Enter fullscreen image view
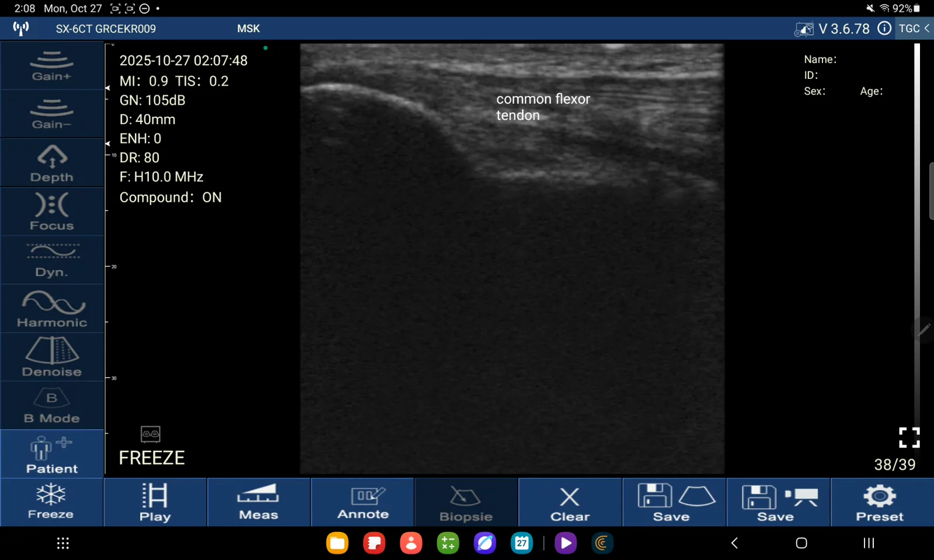The image size is (934, 560). tap(909, 437)
